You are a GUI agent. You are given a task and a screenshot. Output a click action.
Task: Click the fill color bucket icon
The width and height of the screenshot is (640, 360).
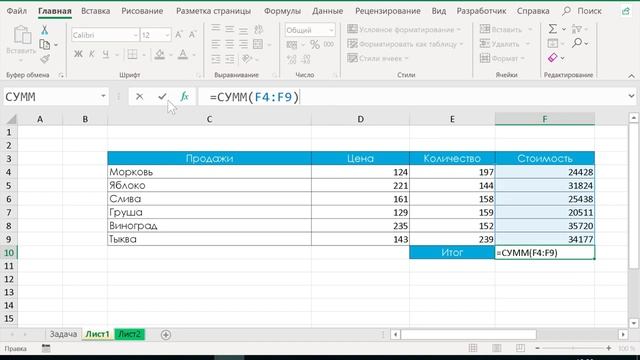tap(160, 54)
